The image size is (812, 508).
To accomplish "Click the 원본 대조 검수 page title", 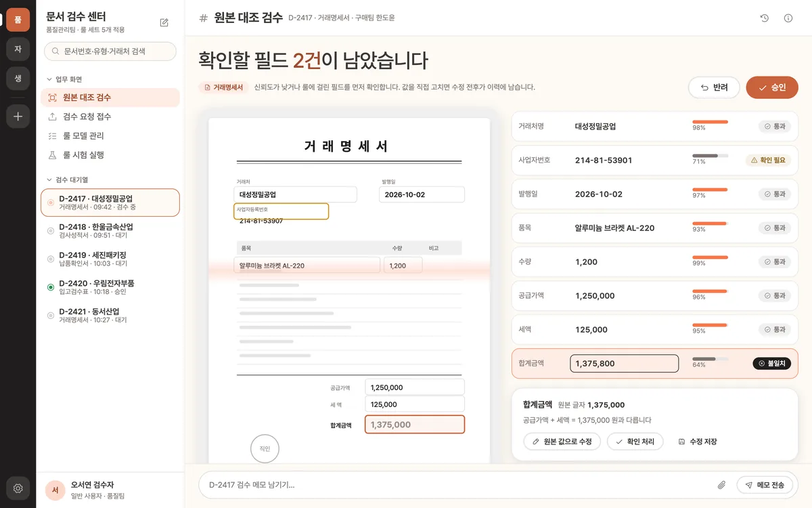I will tap(248, 18).
